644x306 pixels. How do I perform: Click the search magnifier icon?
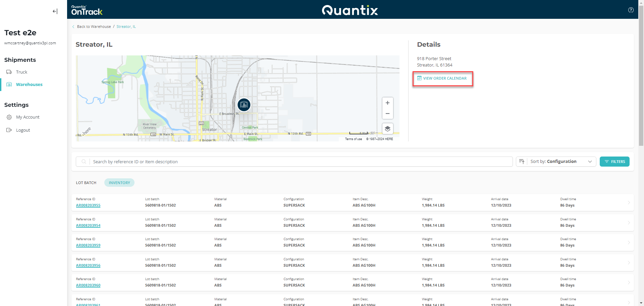point(84,162)
